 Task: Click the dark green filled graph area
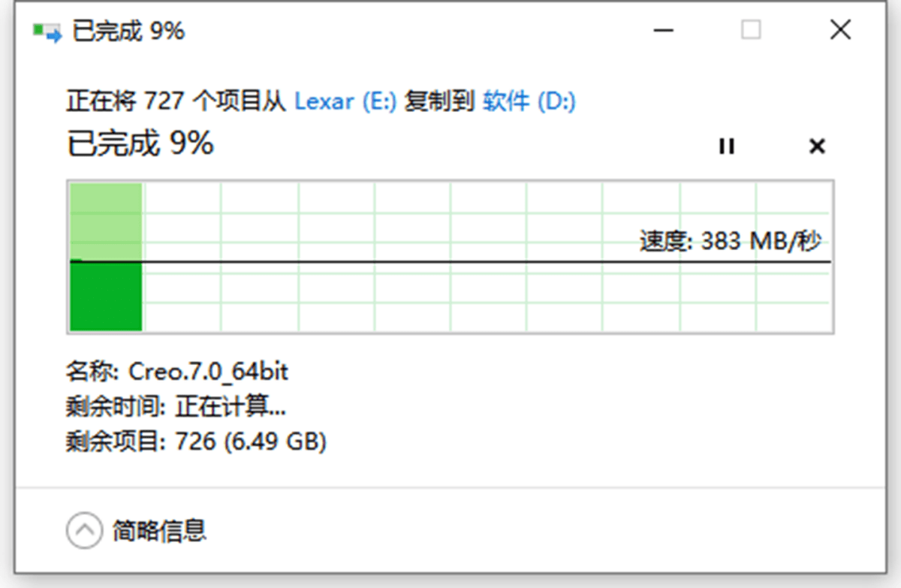(x=106, y=296)
